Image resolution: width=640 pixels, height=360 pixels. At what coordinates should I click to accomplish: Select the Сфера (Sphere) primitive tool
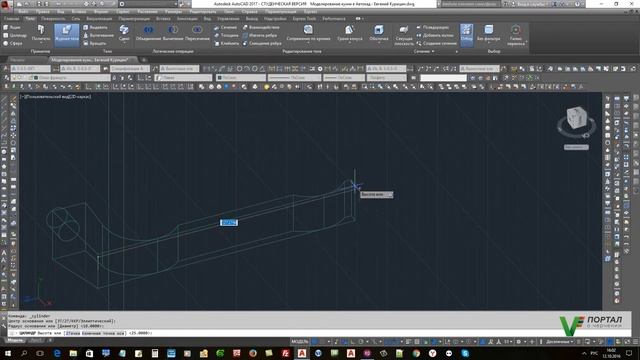13,43
